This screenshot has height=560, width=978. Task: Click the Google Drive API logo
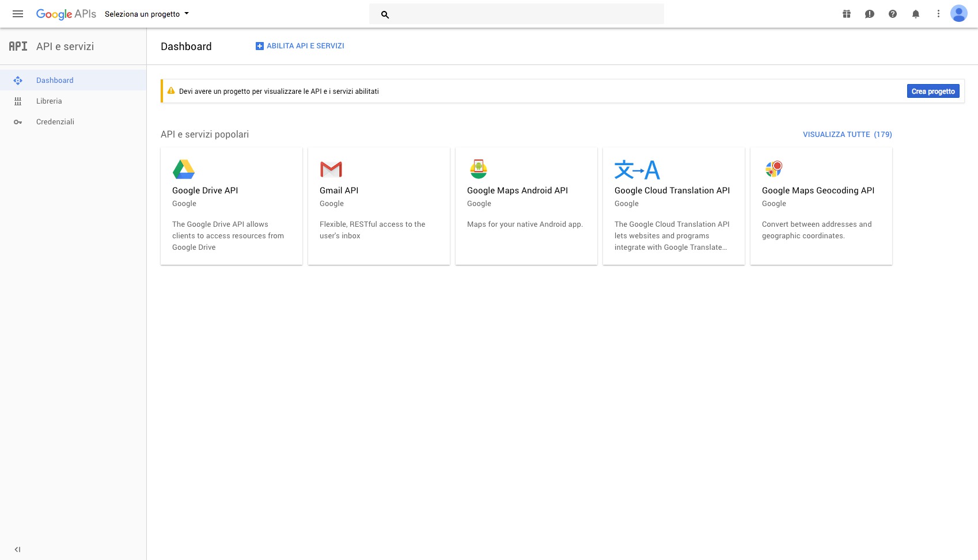point(184,169)
